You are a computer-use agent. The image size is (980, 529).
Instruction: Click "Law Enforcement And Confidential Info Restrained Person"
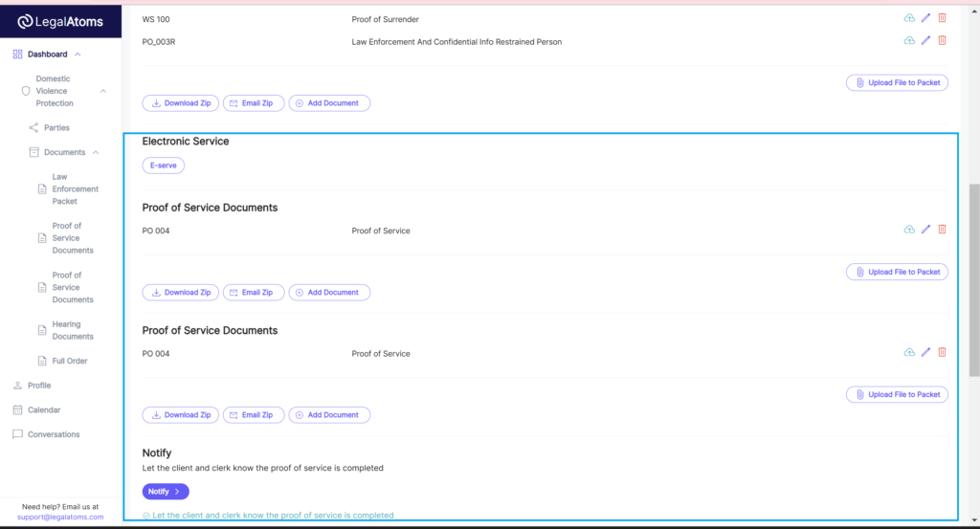coord(457,42)
